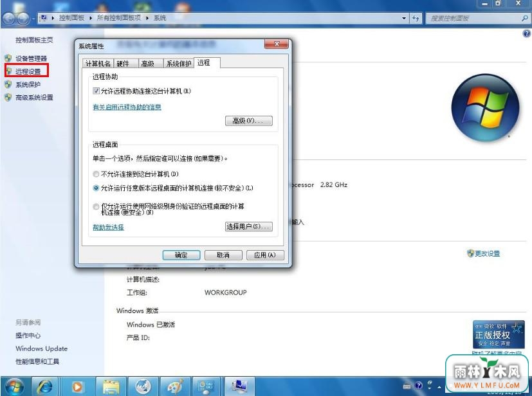Click the back navigation arrow
This screenshot has height=396, width=532.
coord(10,18)
